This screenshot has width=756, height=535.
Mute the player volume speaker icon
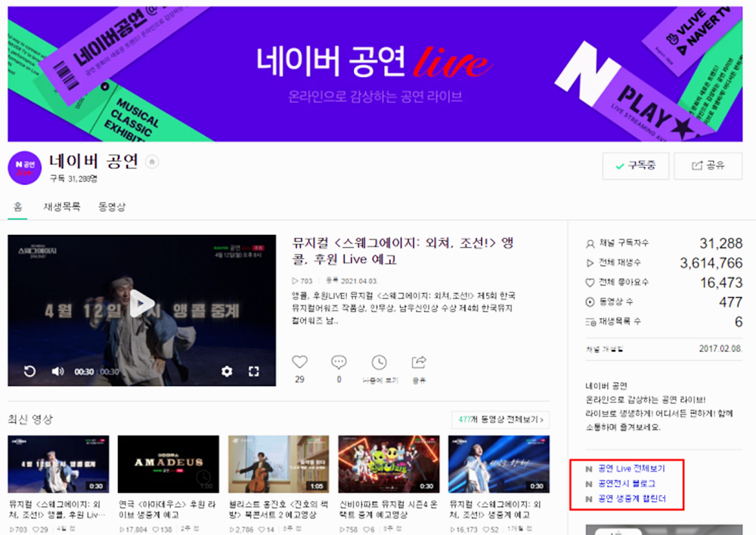coord(57,371)
